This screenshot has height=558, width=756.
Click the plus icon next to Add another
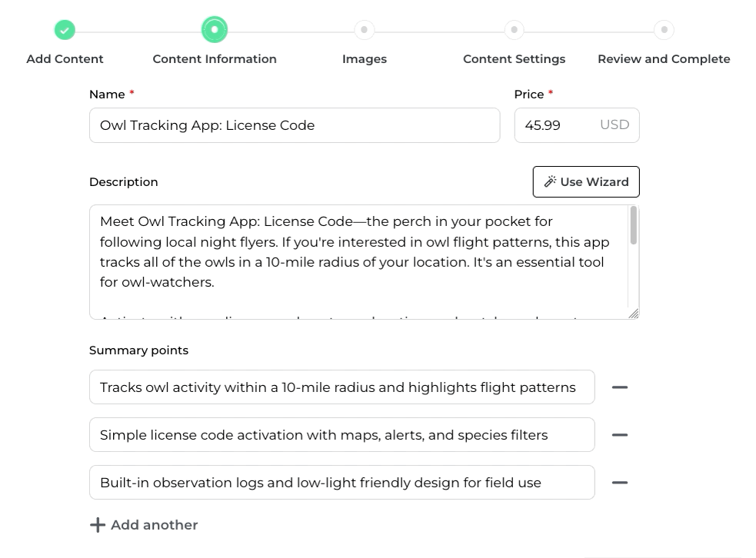click(x=98, y=525)
